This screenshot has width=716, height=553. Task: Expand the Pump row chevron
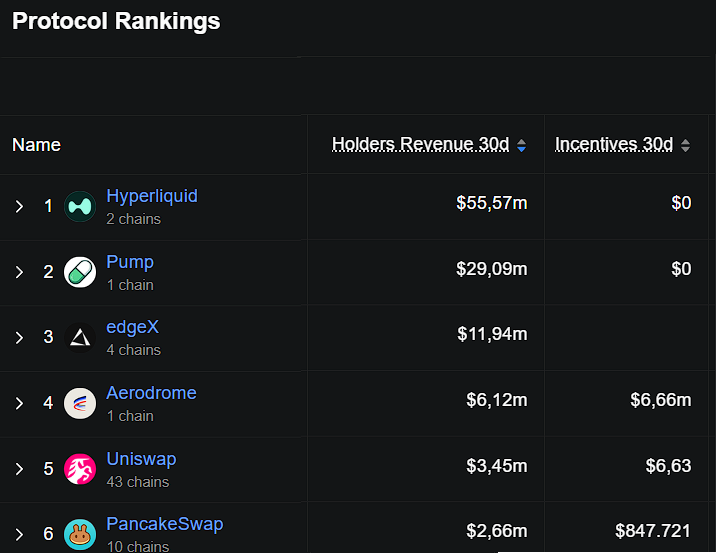19,272
